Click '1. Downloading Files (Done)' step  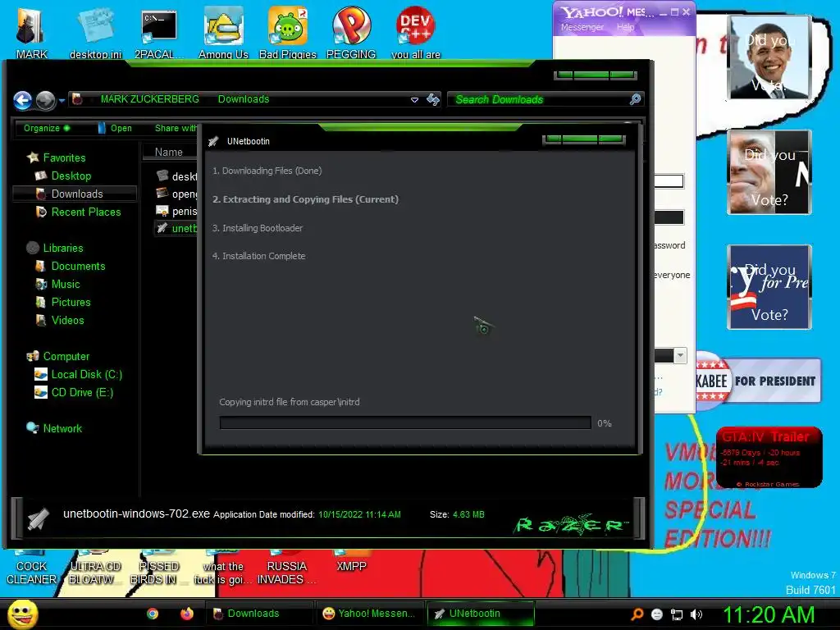point(267,171)
